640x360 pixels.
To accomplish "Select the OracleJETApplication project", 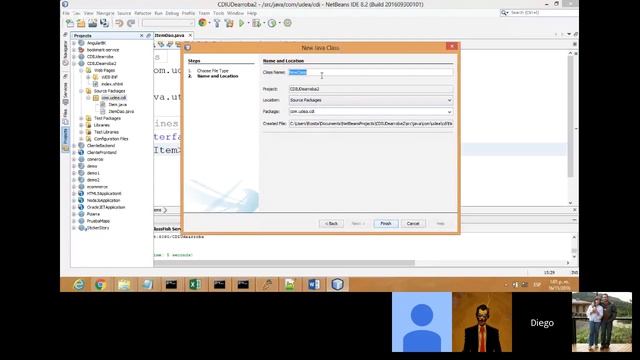I will coord(106,207).
